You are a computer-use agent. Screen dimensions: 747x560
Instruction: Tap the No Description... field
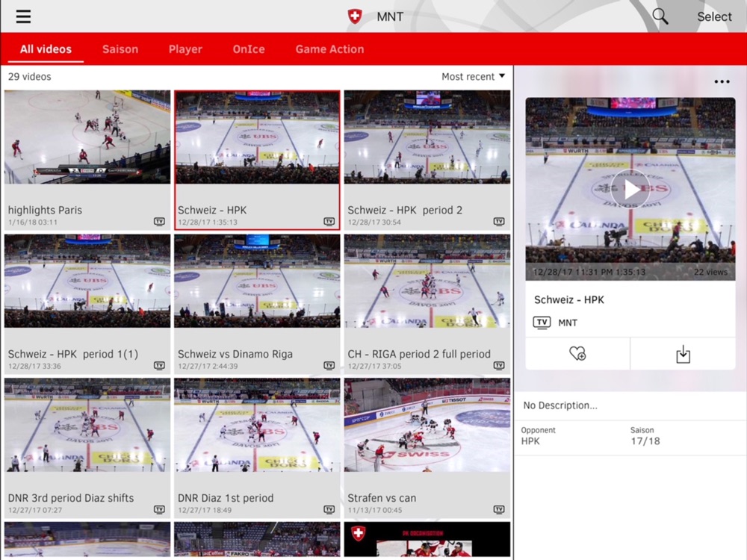click(x=630, y=405)
